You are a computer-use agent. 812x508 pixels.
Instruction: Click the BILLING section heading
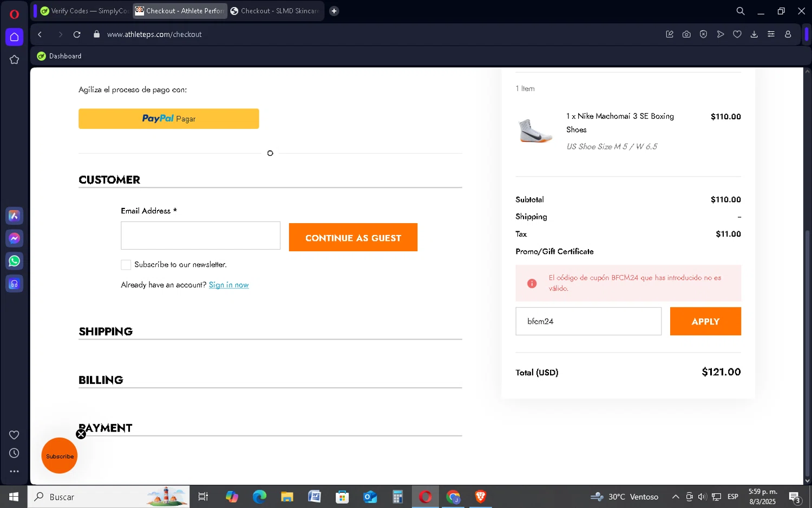(101, 380)
